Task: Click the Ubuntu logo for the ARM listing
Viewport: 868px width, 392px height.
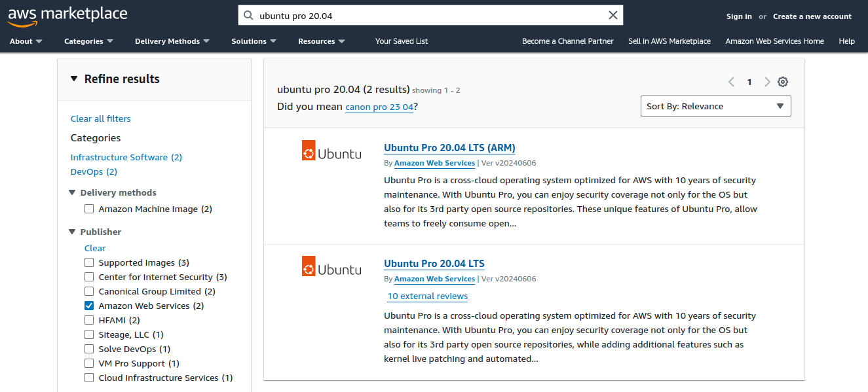Action: click(331, 150)
